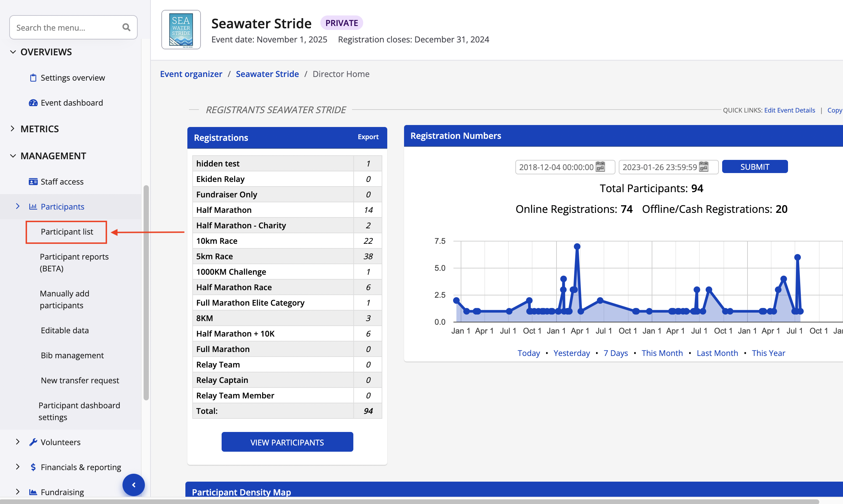The height and width of the screenshot is (504, 843).
Task: Click the VIEW PARTICIPANTS button
Action: tap(287, 442)
